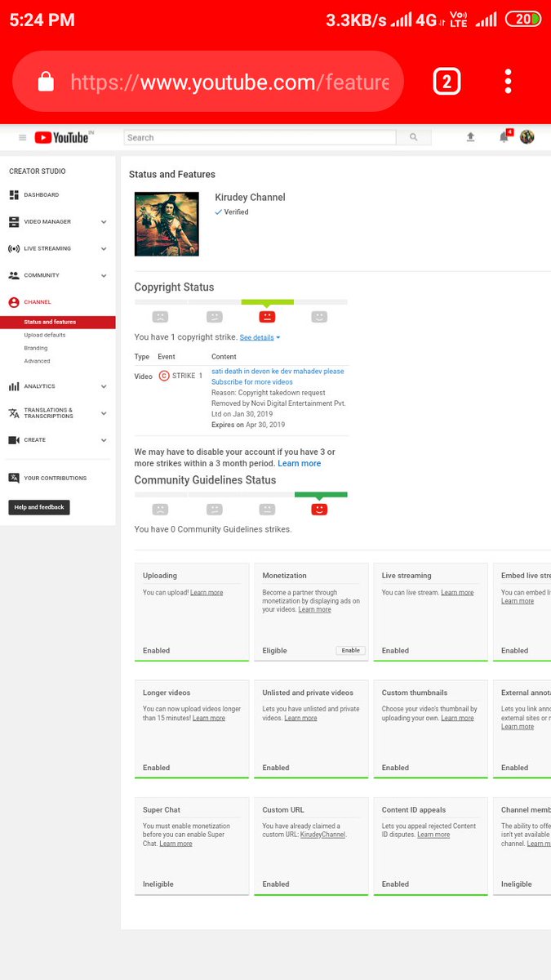Tap the browser tab count button
Image resolution: width=551 pixels, height=980 pixels.
(446, 82)
